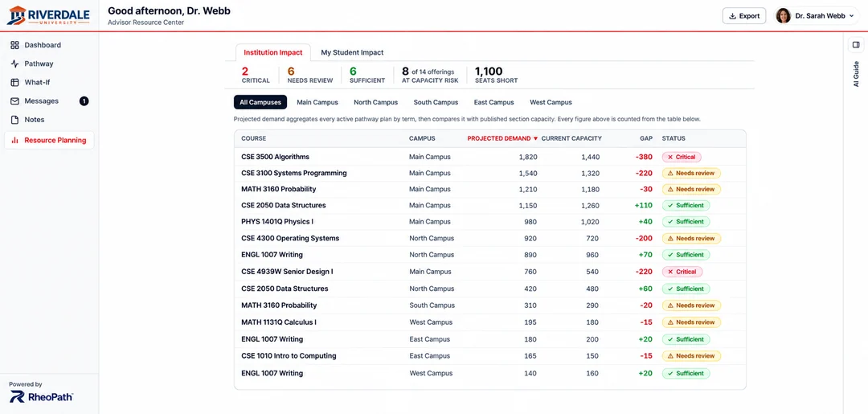Click the Resource Planning bar chart icon

coord(15,141)
